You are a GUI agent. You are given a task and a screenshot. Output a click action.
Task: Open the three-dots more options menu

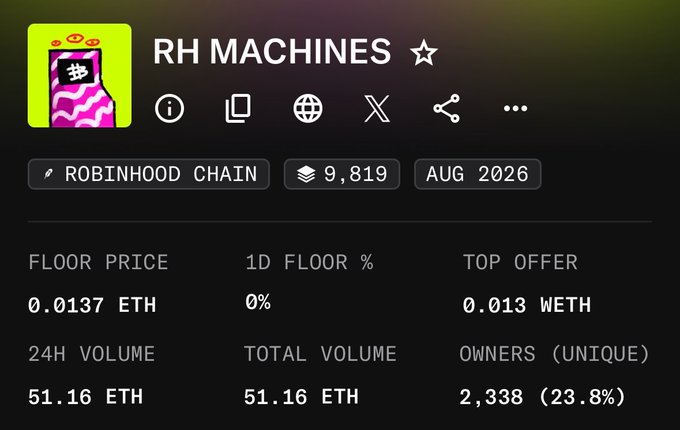515,108
